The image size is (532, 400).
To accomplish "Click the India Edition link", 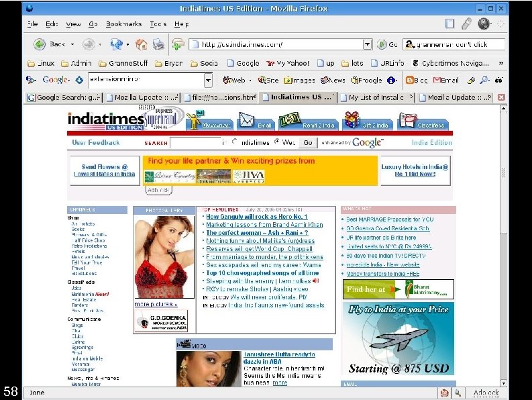I will pyautogui.click(x=431, y=142).
